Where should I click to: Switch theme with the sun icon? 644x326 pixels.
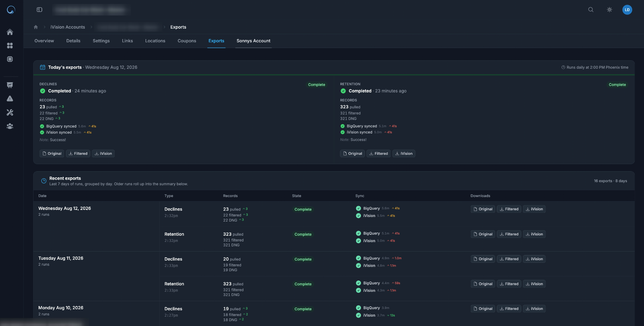[x=610, y=10]
